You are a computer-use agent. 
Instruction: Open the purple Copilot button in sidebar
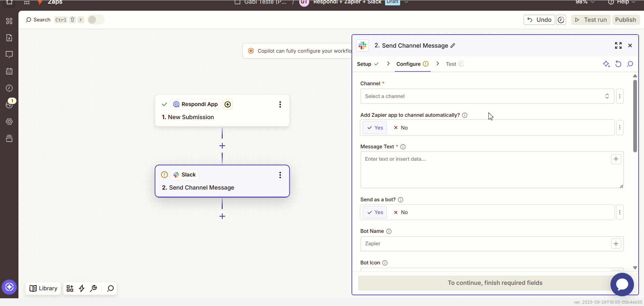click(x=9, y=287)
